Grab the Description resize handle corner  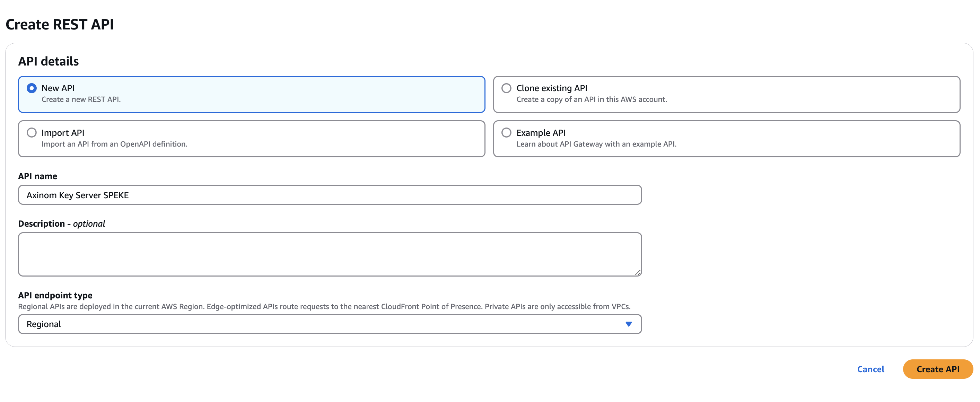pyautogui.click(x=638, y=272)
